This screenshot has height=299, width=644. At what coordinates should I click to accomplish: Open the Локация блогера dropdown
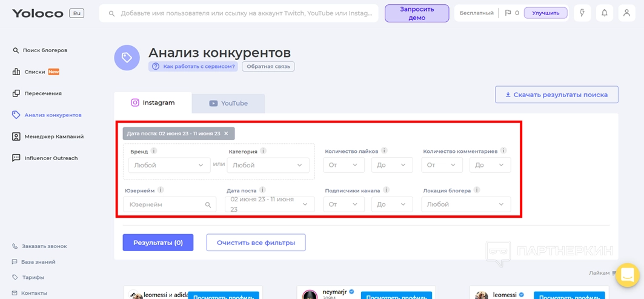466,204
